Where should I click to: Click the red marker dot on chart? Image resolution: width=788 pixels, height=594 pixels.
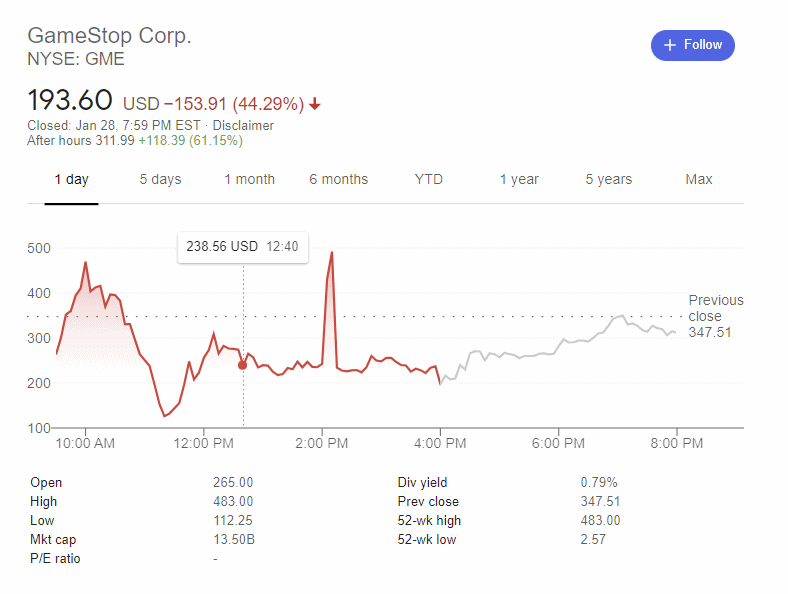coord(242,365)
